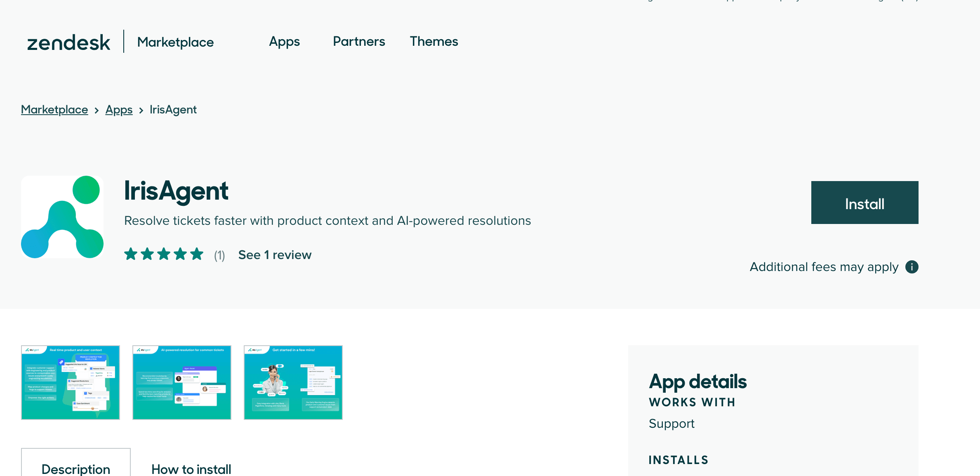Click the IrisAgent app icon

[x=62, y=217]
